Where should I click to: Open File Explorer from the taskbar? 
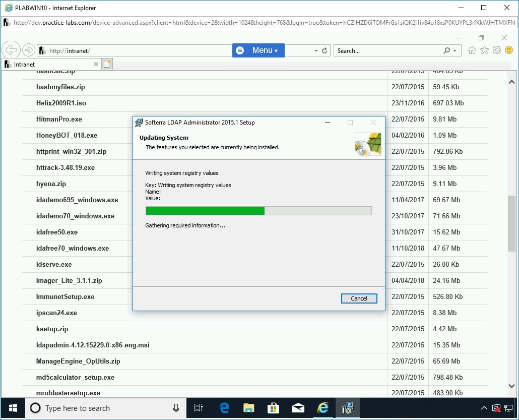[x=249, y=408]
